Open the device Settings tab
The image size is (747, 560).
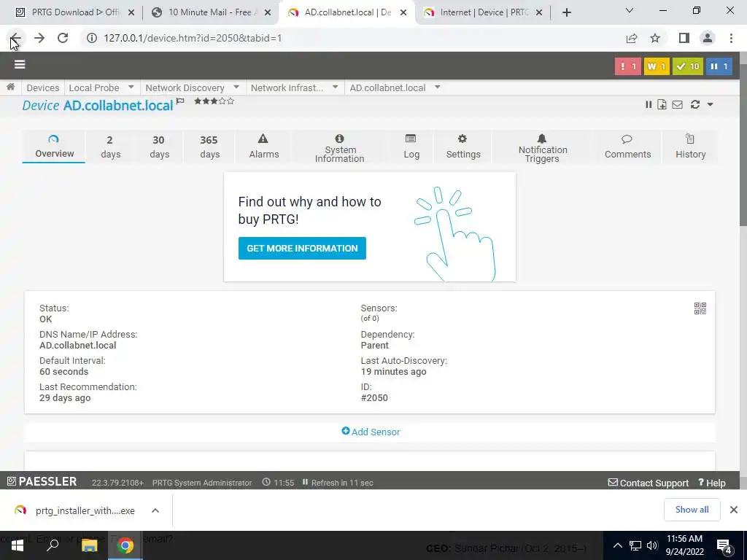[x=463, y=147]
